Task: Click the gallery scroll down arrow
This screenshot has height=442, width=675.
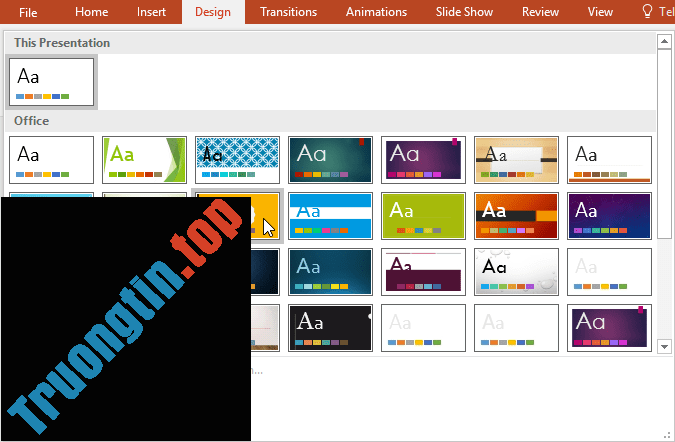Action: (x=664, y=346)
